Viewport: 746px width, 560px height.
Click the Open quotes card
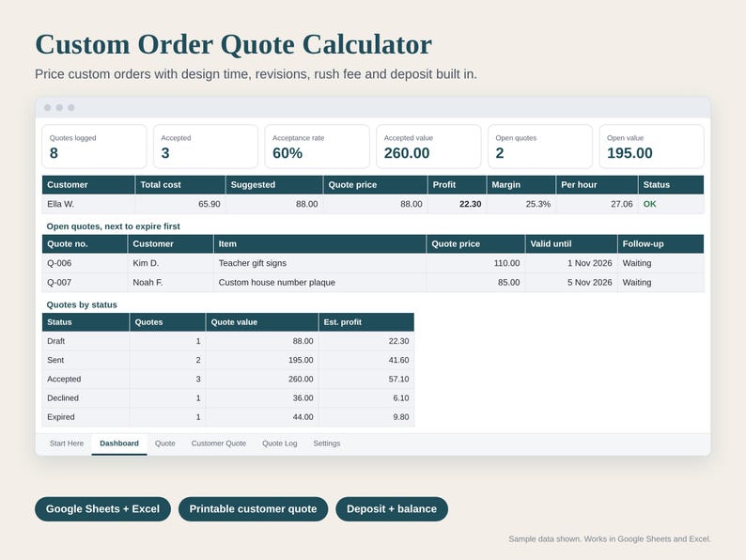coord(540,147)
